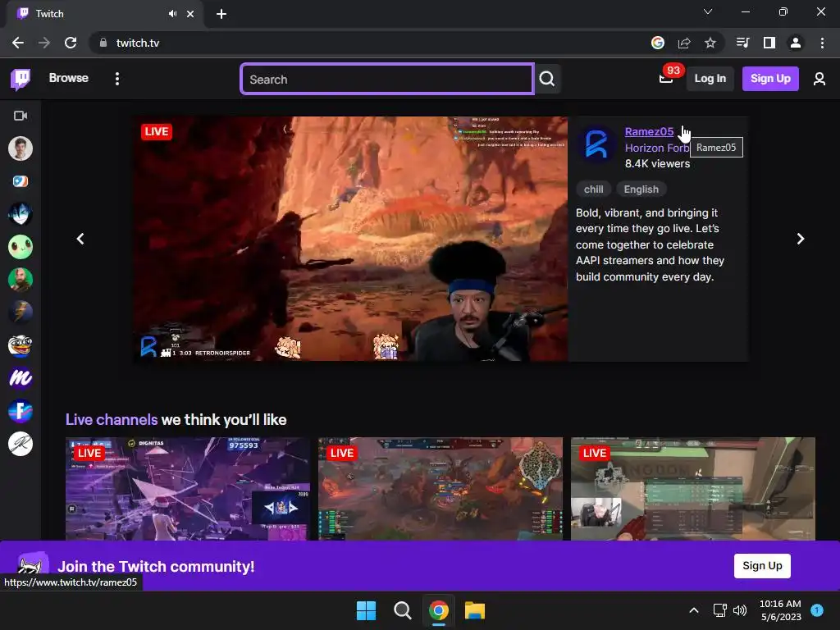Expand the system tray hidden icons chevron
840x630 pixels.
coord(693,610)
